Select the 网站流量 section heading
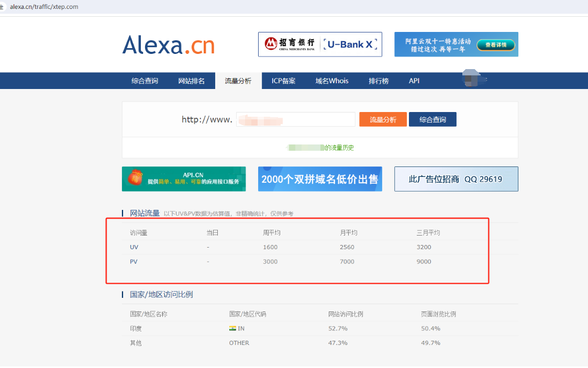The height and width of the screenshot is (368, 588). pyautogui.click(x=145, y=213)
